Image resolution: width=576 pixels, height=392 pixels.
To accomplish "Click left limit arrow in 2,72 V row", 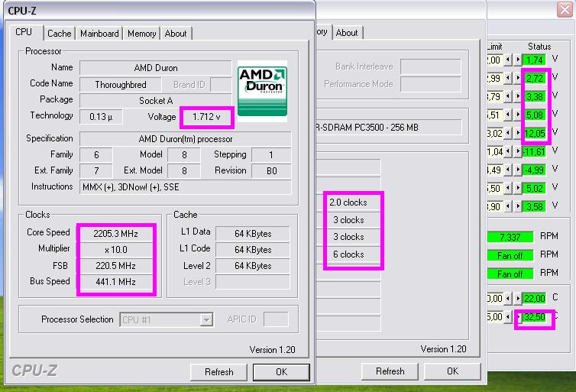I will (508, 78).
